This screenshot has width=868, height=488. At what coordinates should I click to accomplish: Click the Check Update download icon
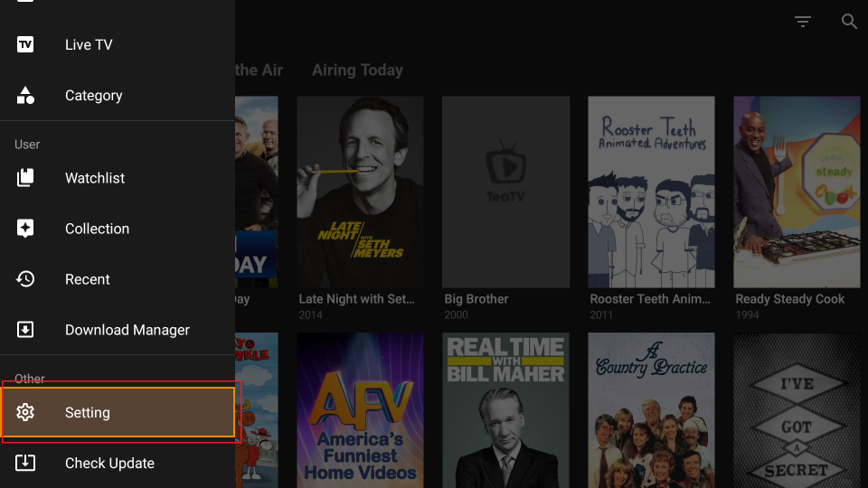pos(25,463)
